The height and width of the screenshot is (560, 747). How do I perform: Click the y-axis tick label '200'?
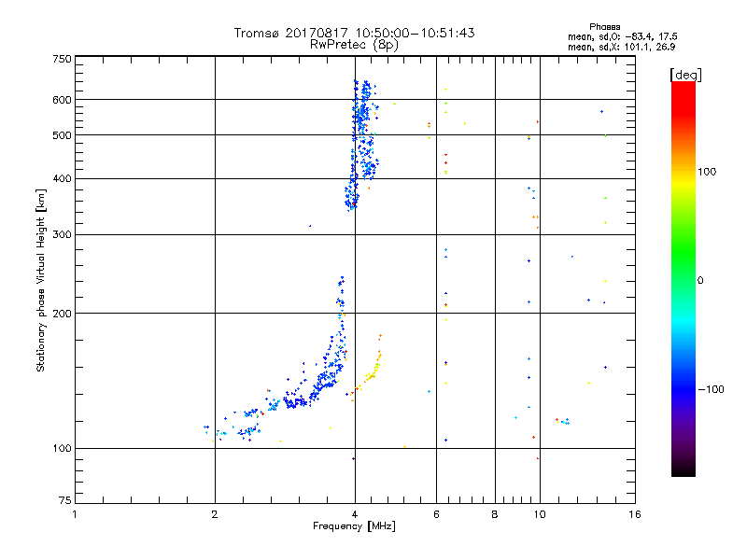coord(63,314)
